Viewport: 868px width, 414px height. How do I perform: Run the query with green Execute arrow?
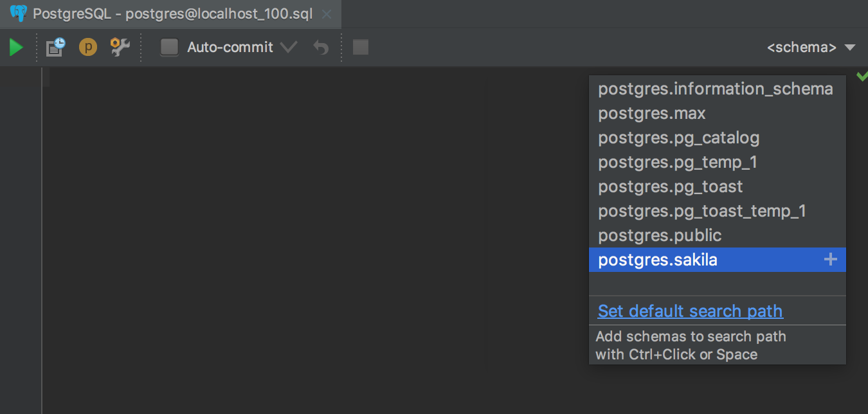16,47
